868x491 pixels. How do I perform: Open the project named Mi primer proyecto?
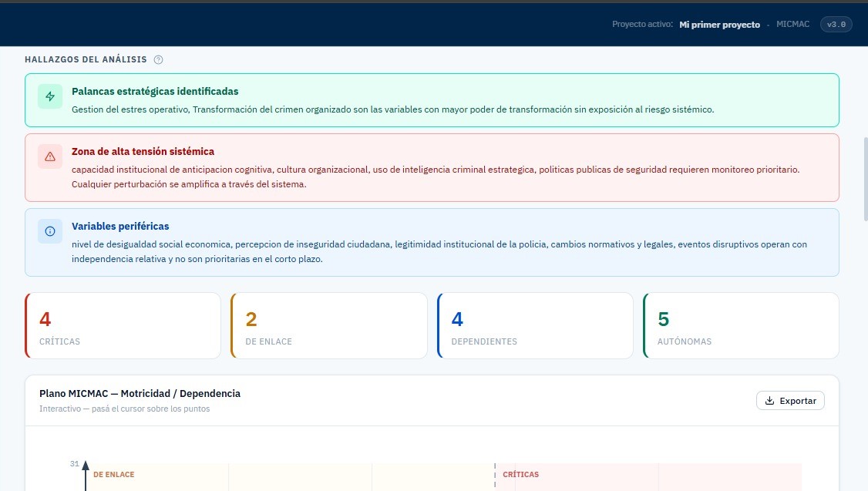pos(719,24)
